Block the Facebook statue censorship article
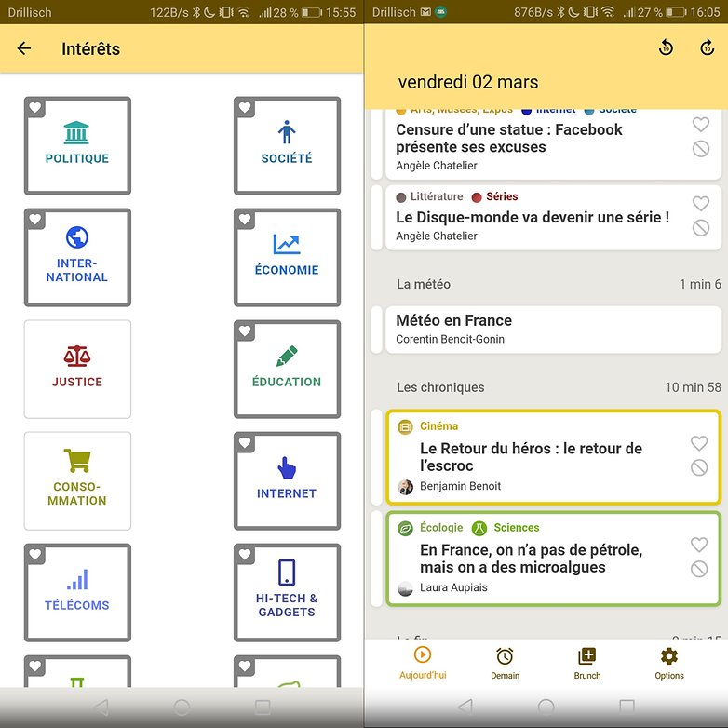 [x=701, y=149]
